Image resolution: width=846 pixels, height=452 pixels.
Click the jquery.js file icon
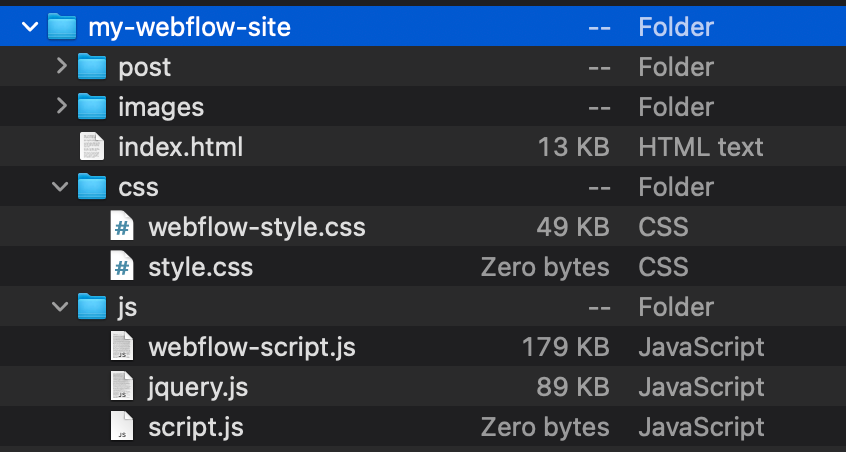pyautogui.click(x=122, y=386)
